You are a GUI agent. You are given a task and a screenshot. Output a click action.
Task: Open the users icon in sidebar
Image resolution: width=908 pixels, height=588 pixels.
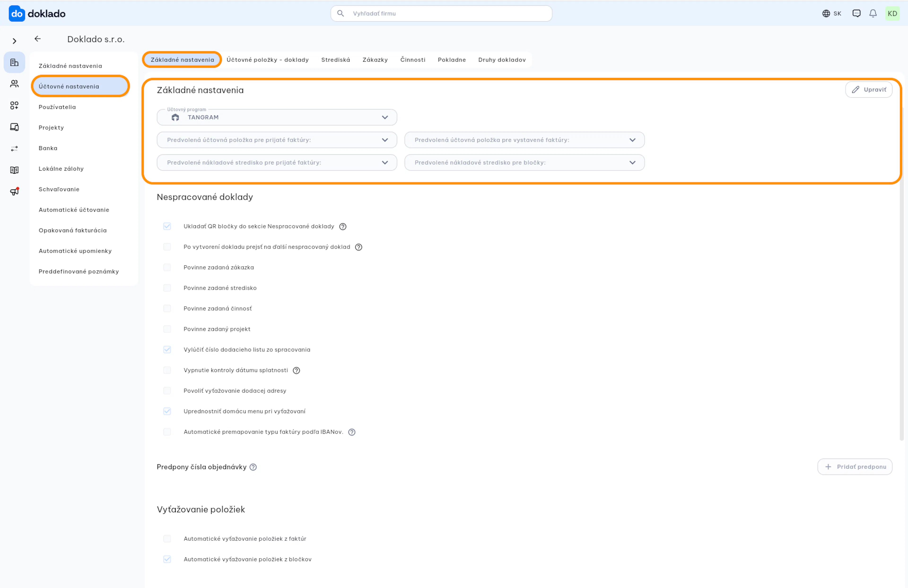pos(14,83)
